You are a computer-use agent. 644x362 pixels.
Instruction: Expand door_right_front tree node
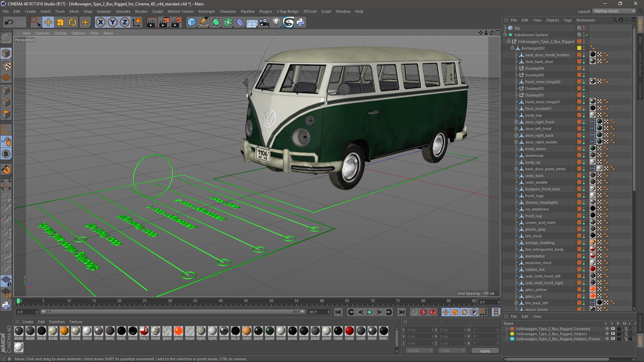(516, 122)
